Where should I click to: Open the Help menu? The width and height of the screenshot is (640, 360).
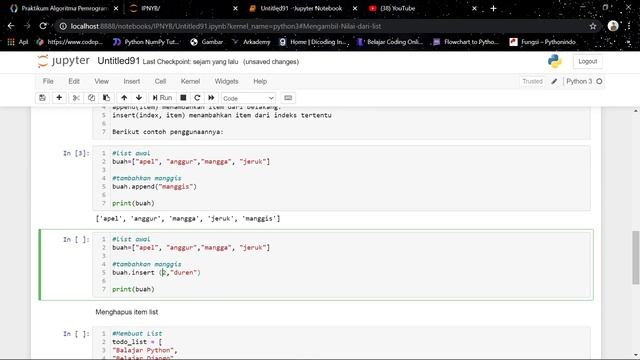260,81
